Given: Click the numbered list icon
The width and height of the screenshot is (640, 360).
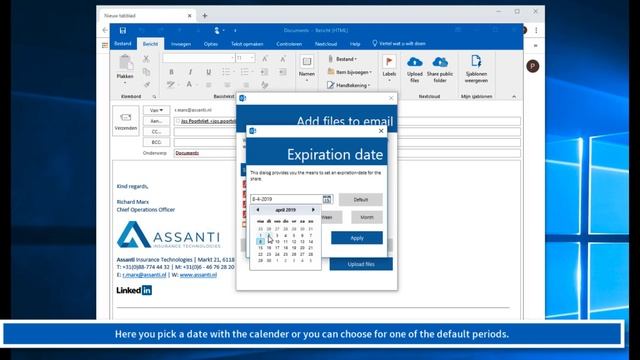Looking at the screenshot, I should tap(245, 72).
